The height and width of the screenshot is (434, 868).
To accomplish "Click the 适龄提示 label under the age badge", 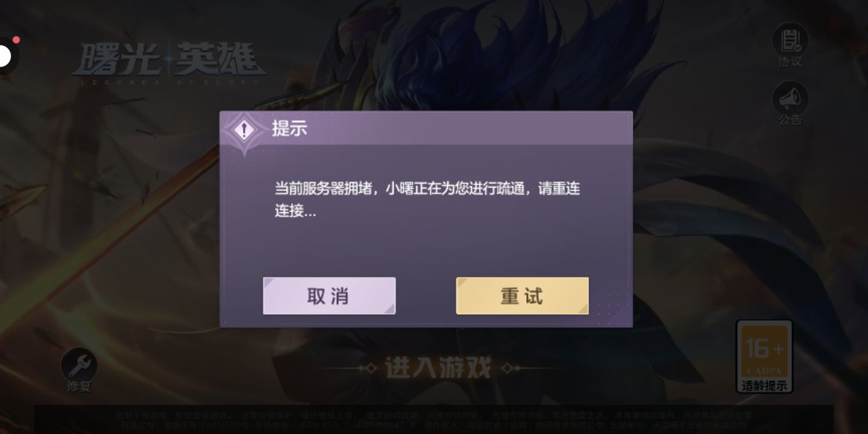I will tap(764, 386).
